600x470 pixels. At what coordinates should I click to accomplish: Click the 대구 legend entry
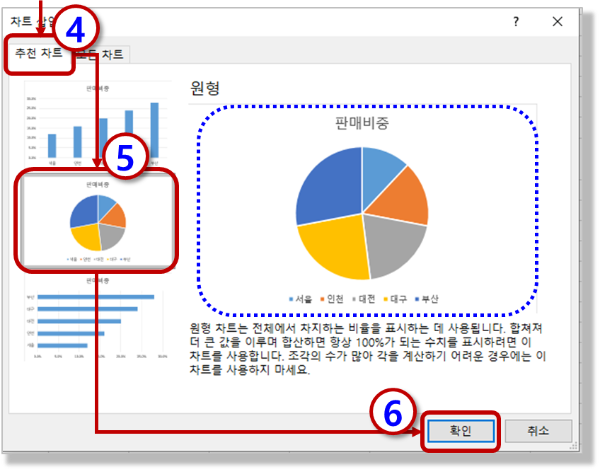[395, 299]
